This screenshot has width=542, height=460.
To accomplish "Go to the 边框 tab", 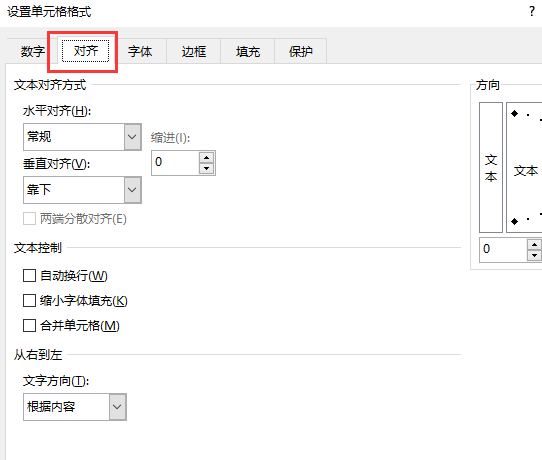I will pyautogui.click(x=194, y=51).
